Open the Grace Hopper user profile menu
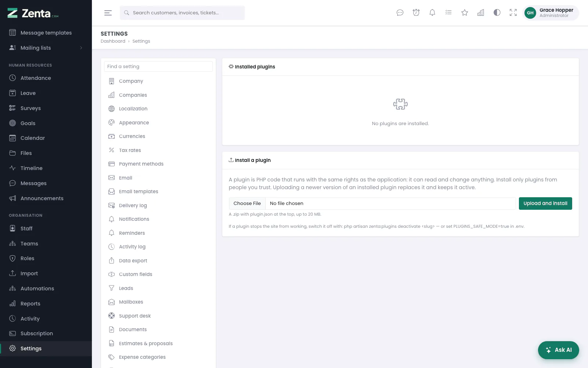The image size is (588, 368). pos(551,13)
